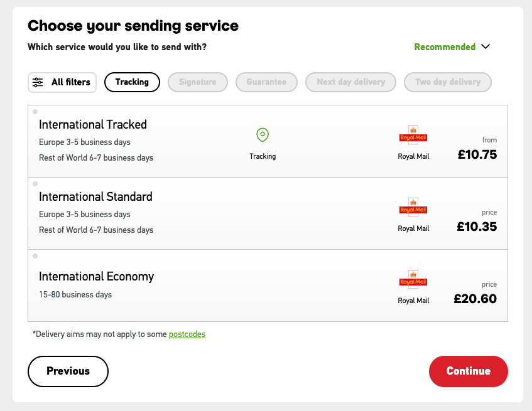Click the filter sliders icon
Image resolution: width=532 pixels, height=411 pixels.
[x=38, y=82]
